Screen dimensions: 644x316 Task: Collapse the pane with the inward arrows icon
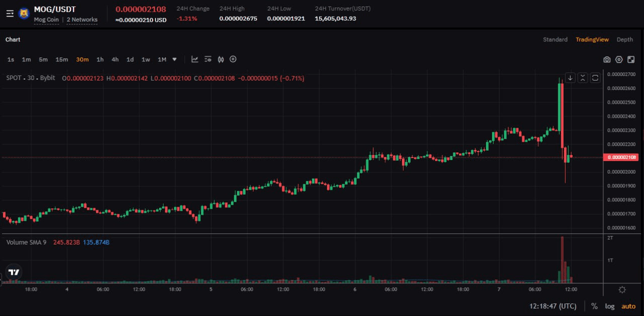pos(583,78)
